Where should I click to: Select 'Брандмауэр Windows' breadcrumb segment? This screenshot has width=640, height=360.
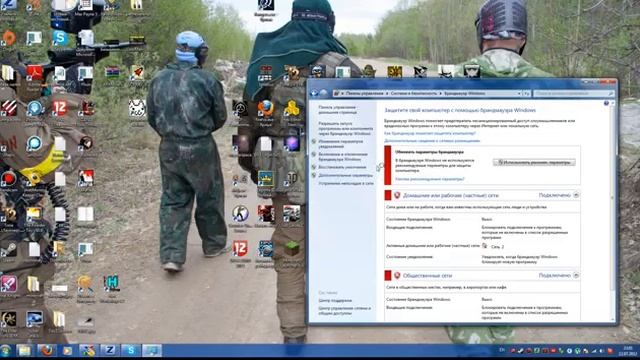[464, 93]
